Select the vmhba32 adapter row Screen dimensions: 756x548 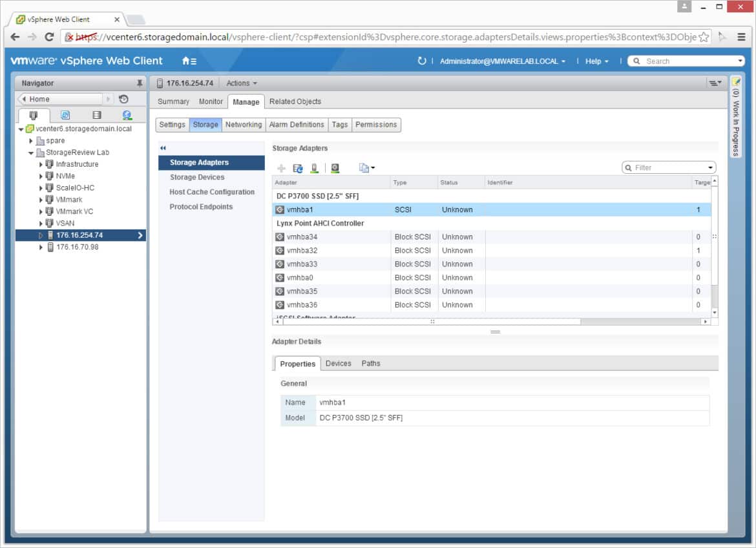click(491, 251)
